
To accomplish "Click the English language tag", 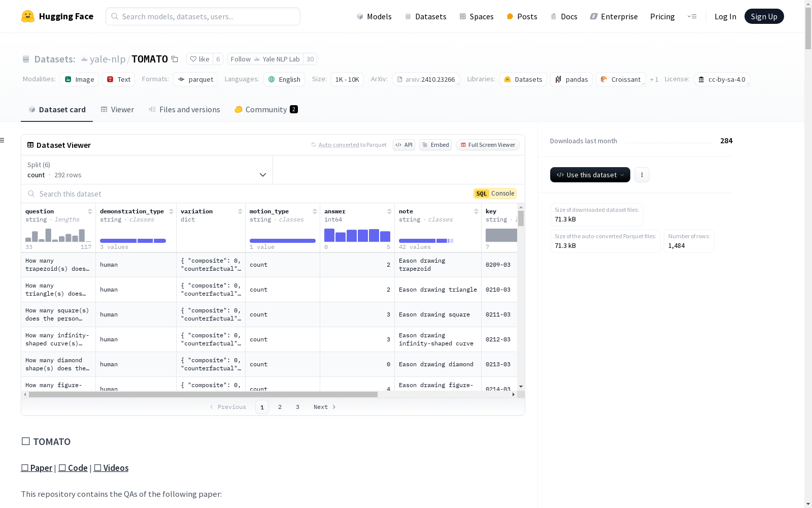I will (x=284, y=79).
